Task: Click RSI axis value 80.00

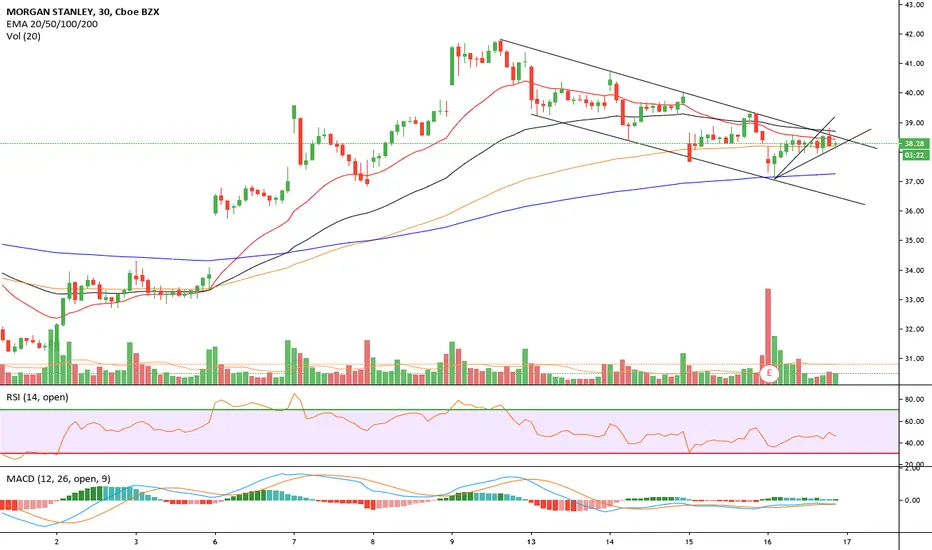Action: point(914,400)
